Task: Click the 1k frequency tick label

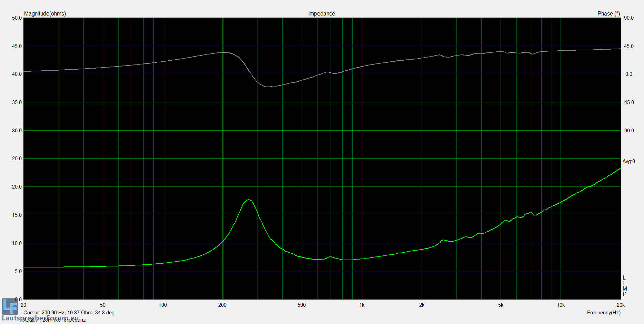Action: coord(362,305)
